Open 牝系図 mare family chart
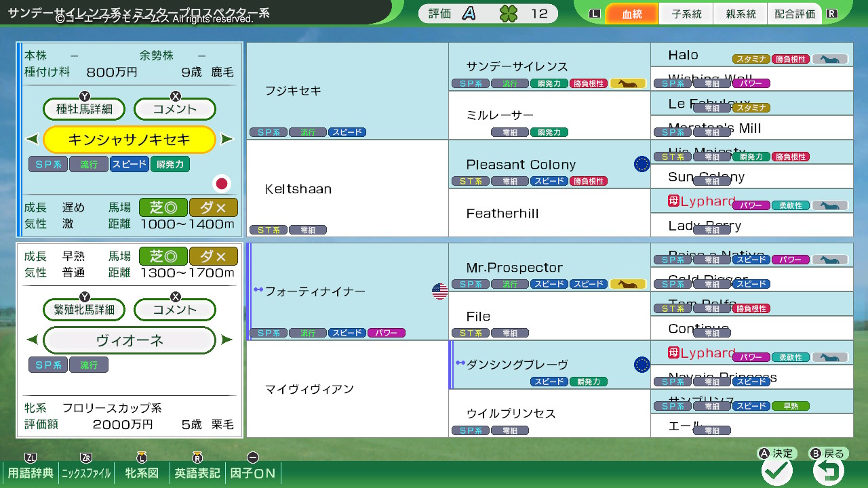The image size is (868, 488). (x=142, y=473)
